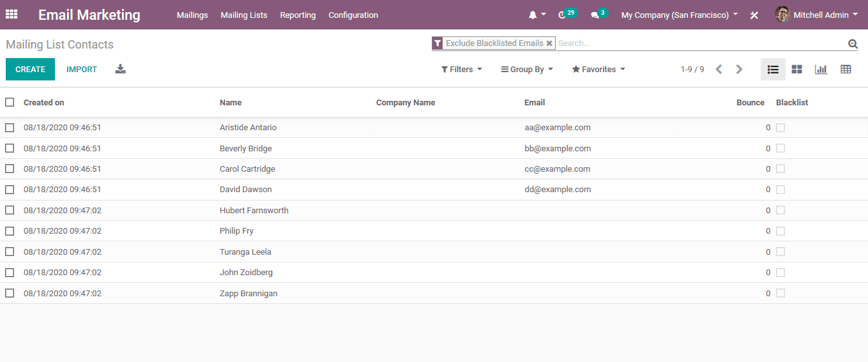This screenshot has height=362, width=868.
Task: Click the search magnifier icon
Action: [x=853, y=43]
